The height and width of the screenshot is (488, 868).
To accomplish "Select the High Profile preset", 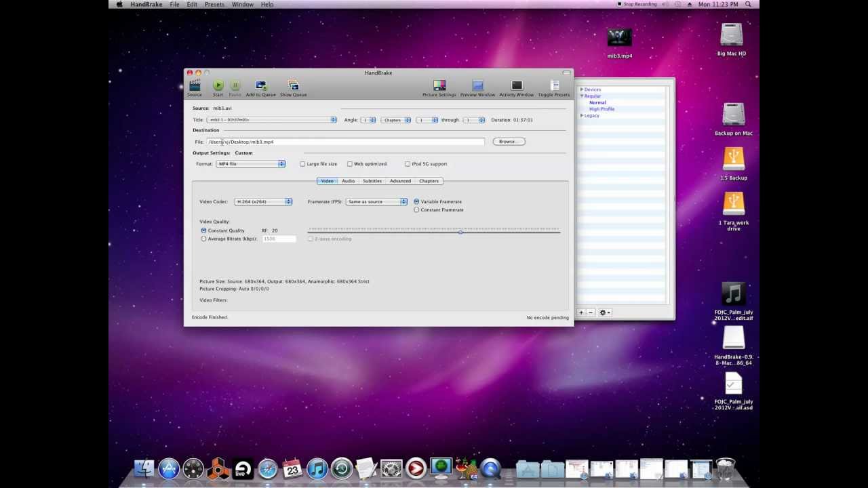I will 601,109.
